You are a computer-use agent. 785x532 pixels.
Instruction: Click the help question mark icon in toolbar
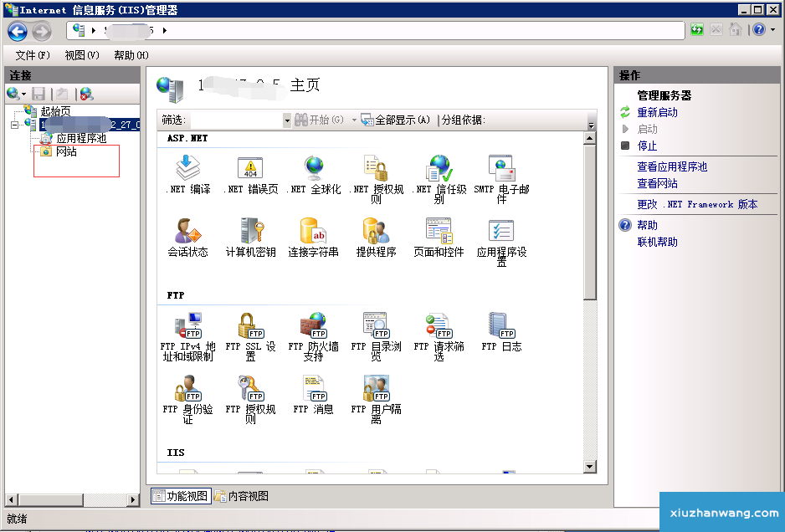[x=759, y=29]
